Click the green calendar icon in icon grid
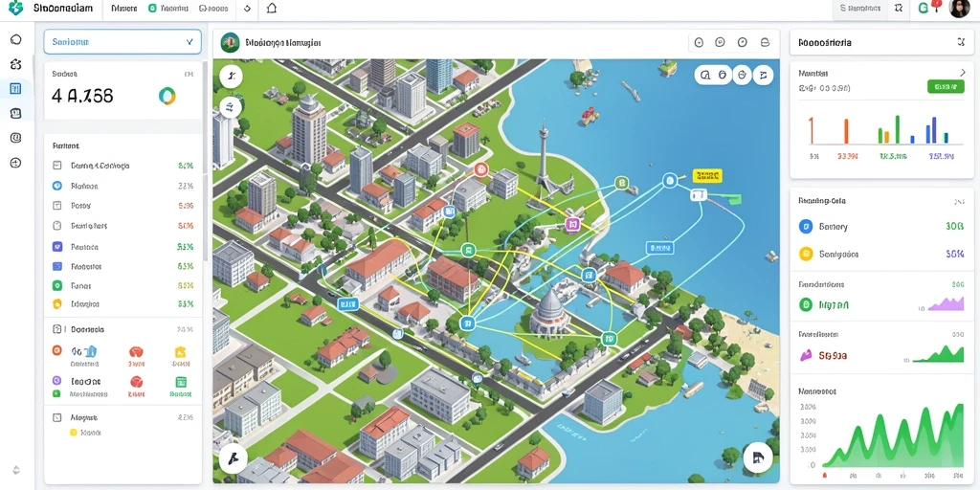980x490 pixels. pos(181,382)
